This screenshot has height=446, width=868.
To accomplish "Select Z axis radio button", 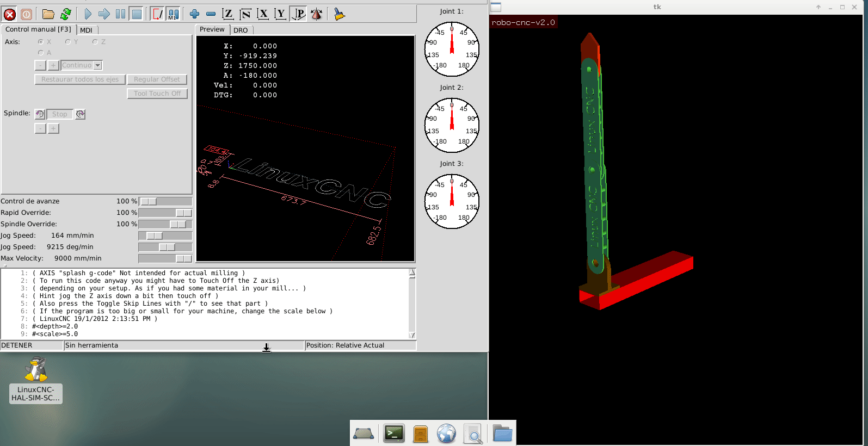I will click(95, 42).
